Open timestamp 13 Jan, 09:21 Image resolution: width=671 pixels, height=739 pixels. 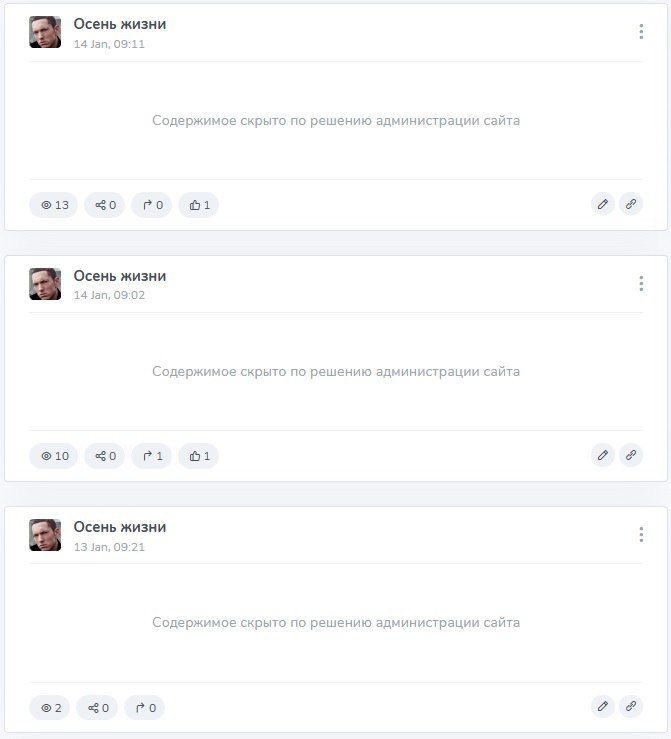pyautogui.click(x=109, y=547)
